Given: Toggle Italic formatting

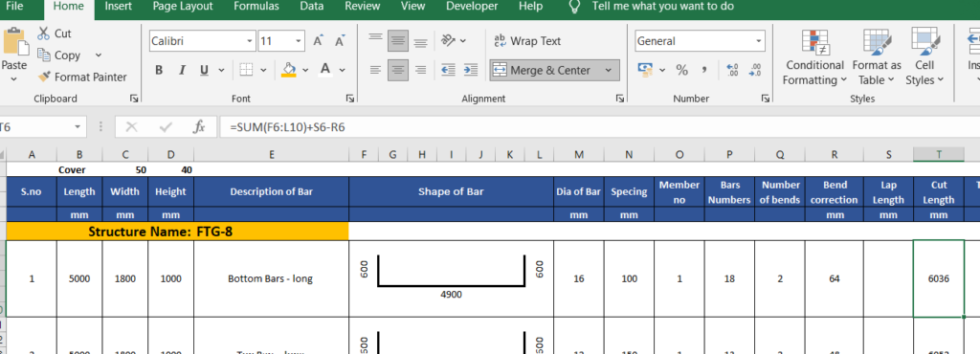Looking at the screenshot, I should click(x=182, y=70).
